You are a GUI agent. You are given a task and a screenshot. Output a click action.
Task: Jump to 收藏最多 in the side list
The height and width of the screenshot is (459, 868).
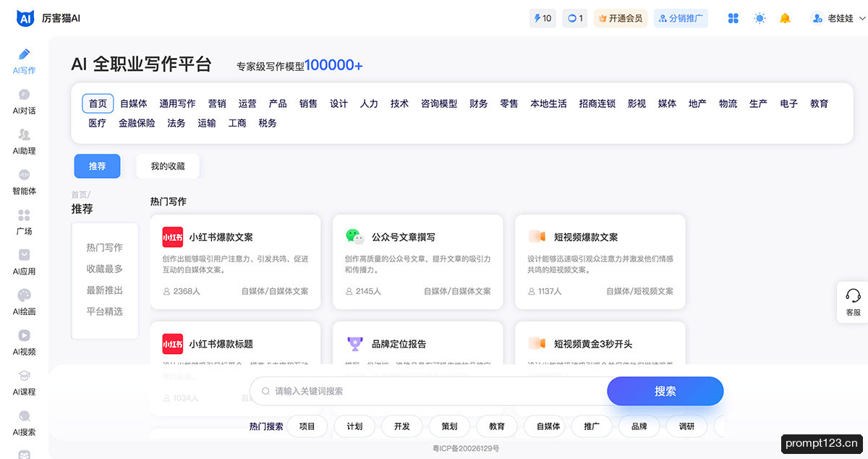tap(105, 269)
